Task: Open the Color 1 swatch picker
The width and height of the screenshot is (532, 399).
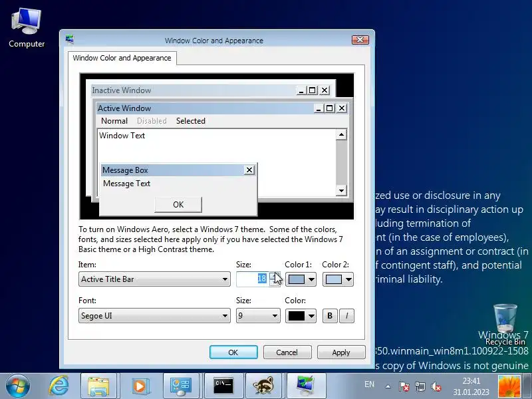Action: (301, 279)
